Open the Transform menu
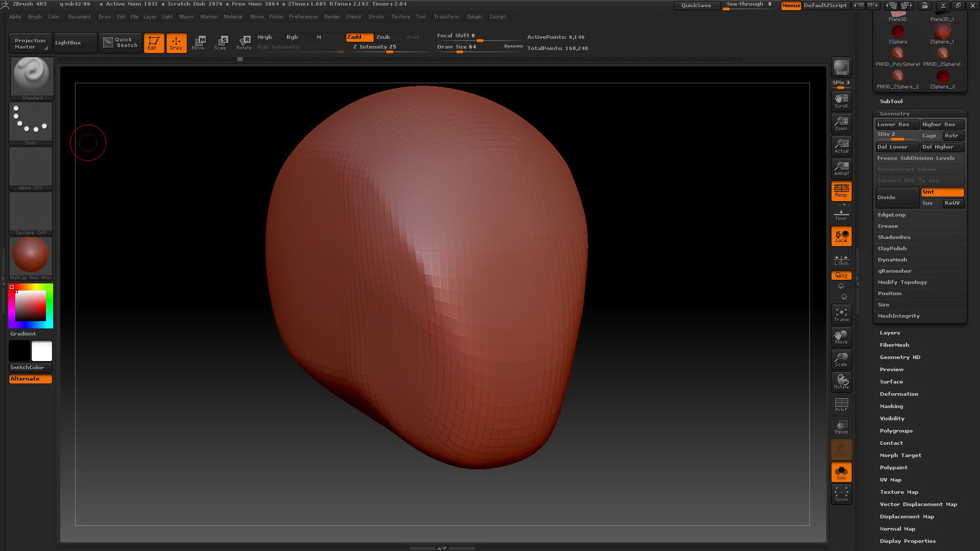The image size is (980, 551). tap(446, 17)
